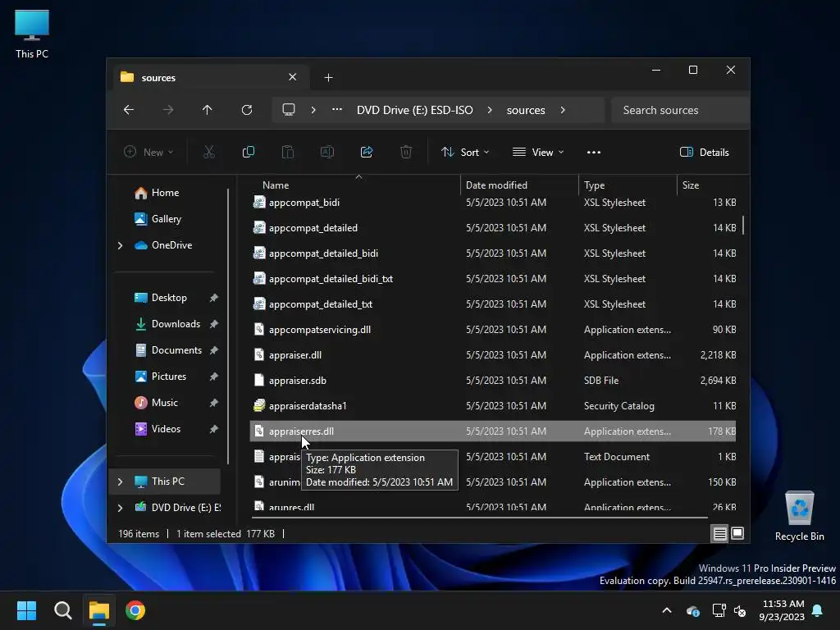
Task: Click the volume icon in tray
Action: (740, 610)
